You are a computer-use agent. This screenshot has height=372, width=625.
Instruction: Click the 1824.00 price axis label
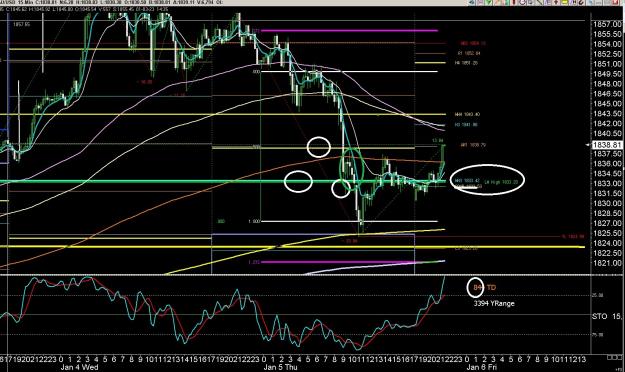coord(607,244)
